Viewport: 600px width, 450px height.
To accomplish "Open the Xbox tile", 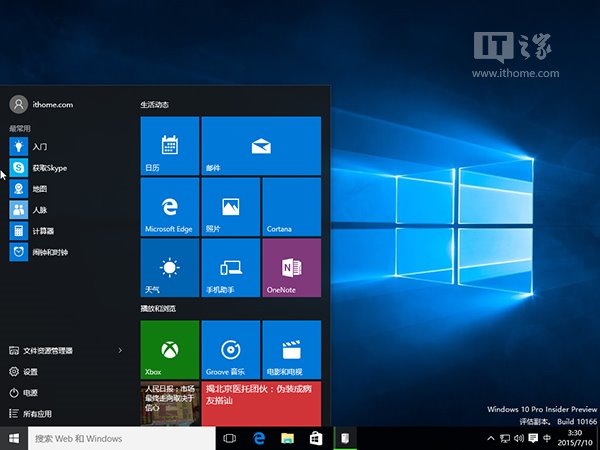I will (x=170, y=350).
